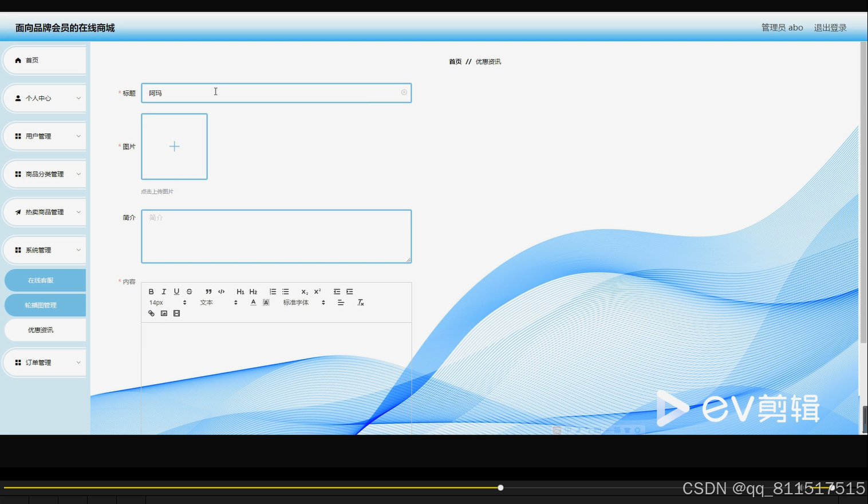Start a bulleted list
Viewport: 868px width, 504px height.
[285, 292]
